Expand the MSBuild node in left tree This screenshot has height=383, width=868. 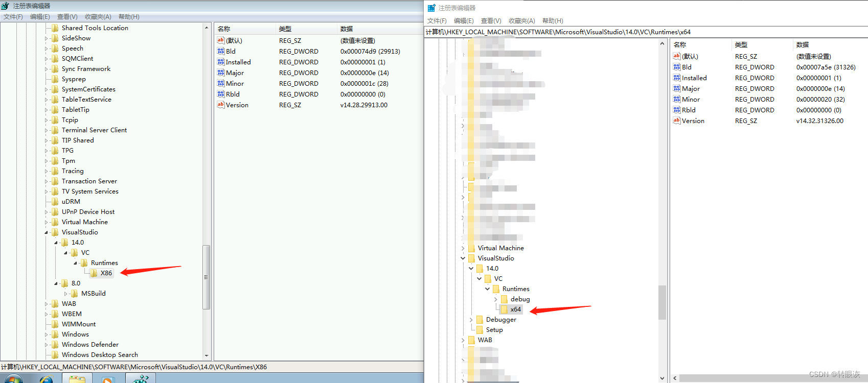pos(65,294)
